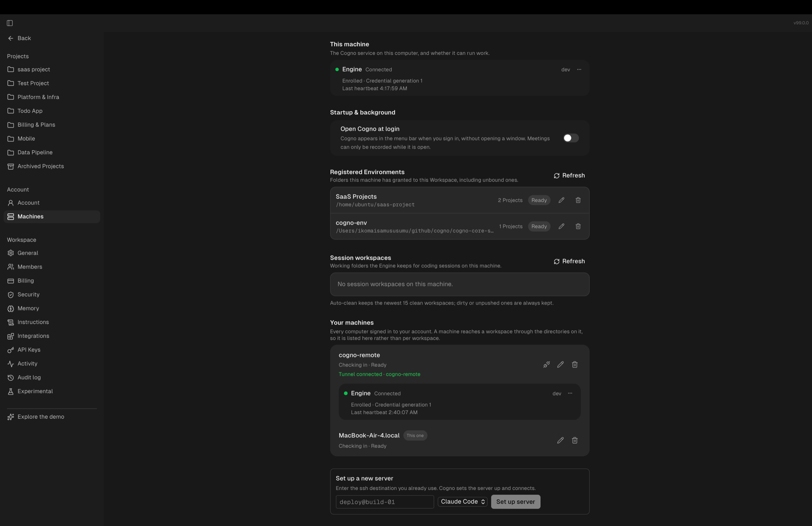
Task: Click Ready badge for cogno-env
Action: 539,227
